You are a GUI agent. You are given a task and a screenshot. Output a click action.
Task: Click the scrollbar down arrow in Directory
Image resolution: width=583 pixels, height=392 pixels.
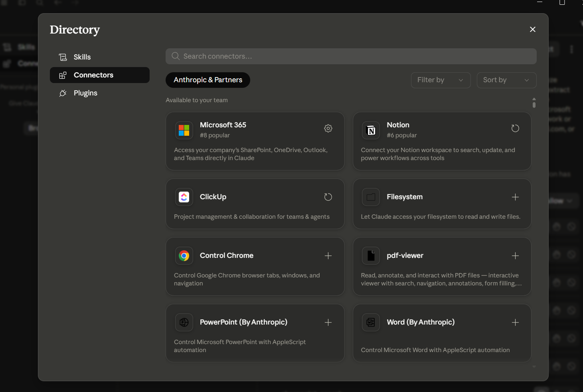[534, 366]
